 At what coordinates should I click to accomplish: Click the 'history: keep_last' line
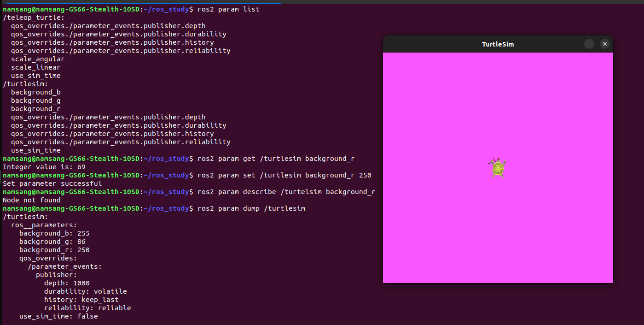(x=81, y=300)
